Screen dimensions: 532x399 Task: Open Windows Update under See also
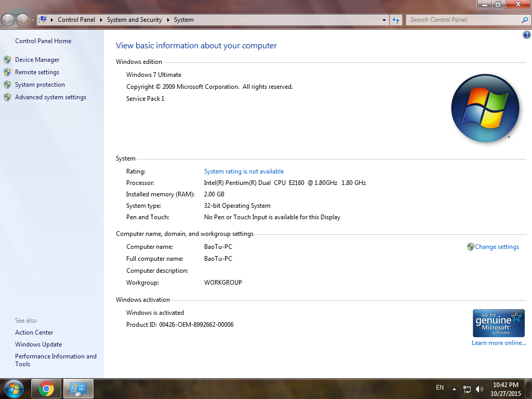pyautogui.click(x=38, y=344)
